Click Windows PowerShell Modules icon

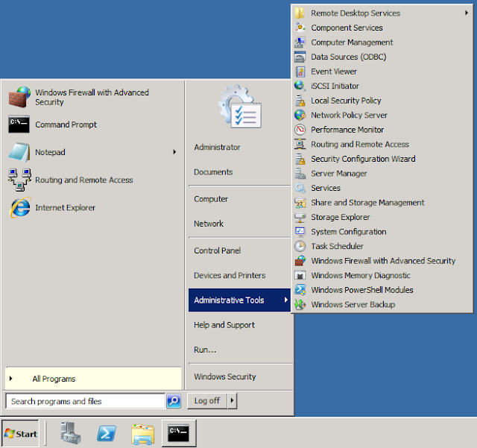coord(300,290)
